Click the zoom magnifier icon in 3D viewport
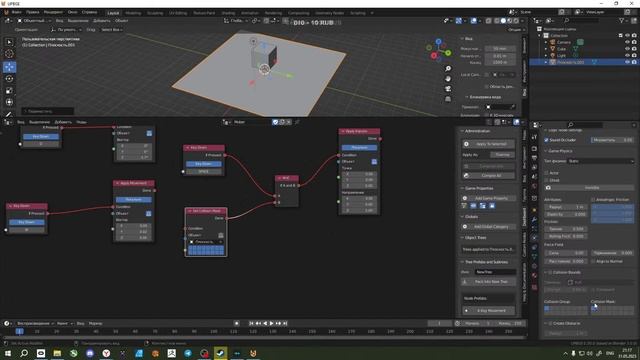Image resolution: width=640 pixels, height=360 pixels. (448, 68)
